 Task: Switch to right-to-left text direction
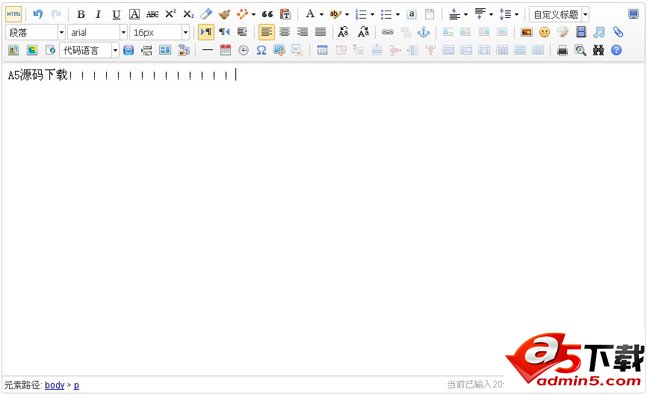(224, 32)
